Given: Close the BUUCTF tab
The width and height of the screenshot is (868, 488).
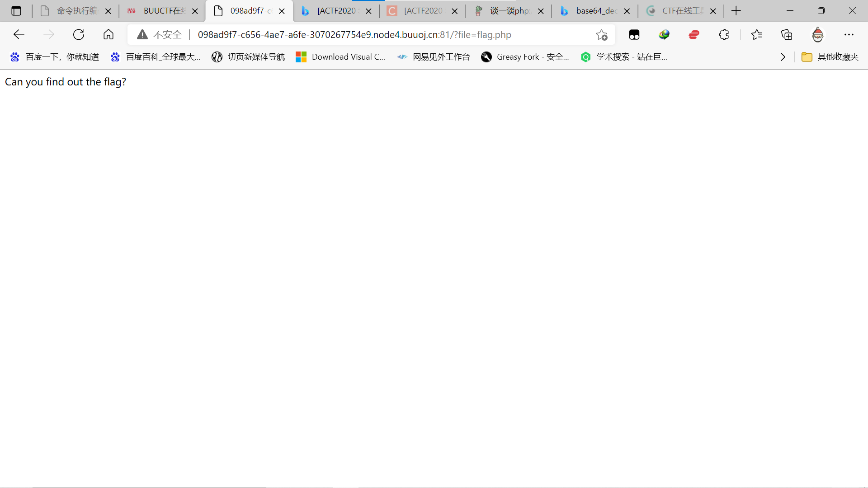Looking at the screenshot, I should [195, 11].
